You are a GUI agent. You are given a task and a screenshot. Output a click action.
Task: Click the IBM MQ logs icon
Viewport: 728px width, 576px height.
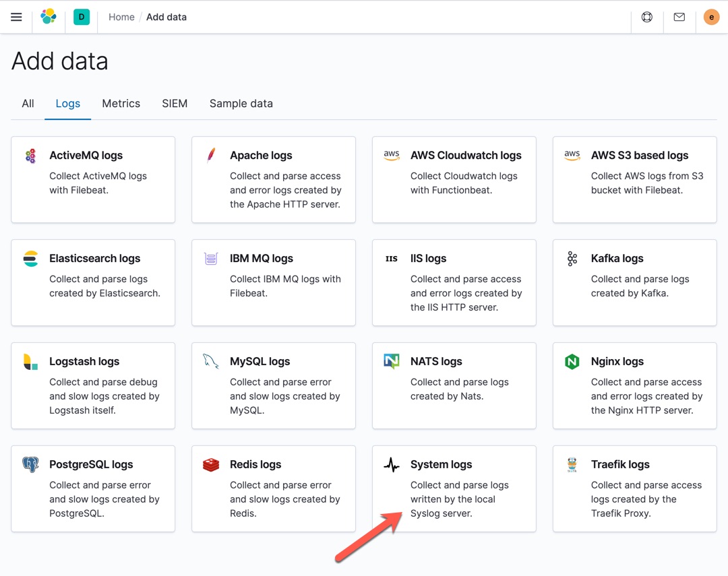211,259
